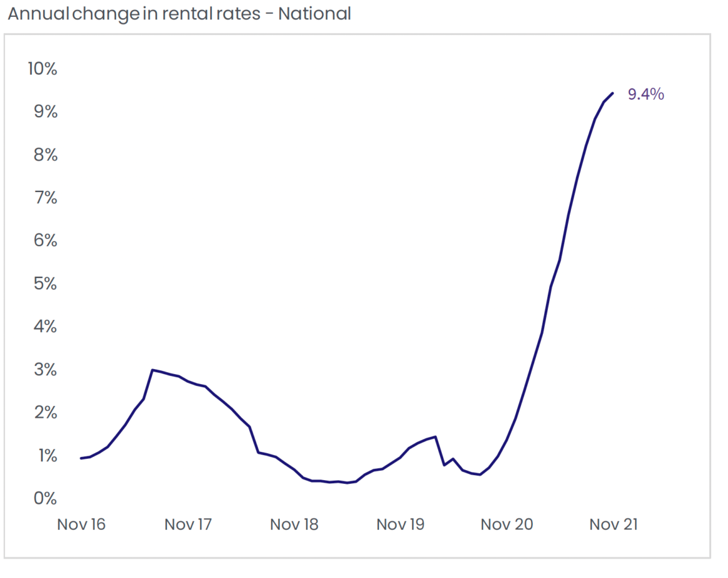Click the 3% y-axis label

tap(45, 370)
